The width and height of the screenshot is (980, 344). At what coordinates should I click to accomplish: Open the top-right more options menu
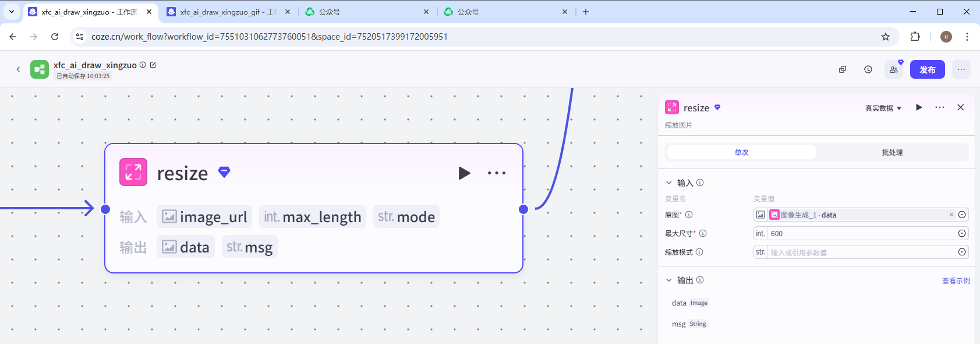click(x=961, y=69)
